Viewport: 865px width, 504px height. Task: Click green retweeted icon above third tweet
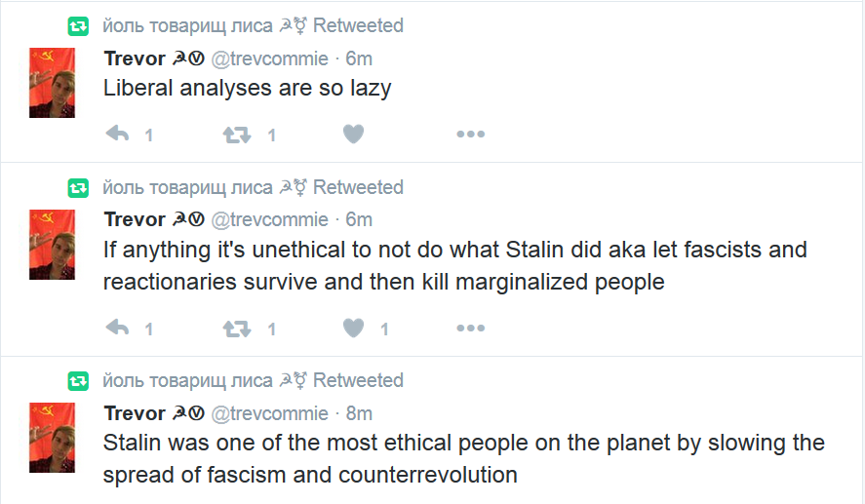tap(78, 381)
